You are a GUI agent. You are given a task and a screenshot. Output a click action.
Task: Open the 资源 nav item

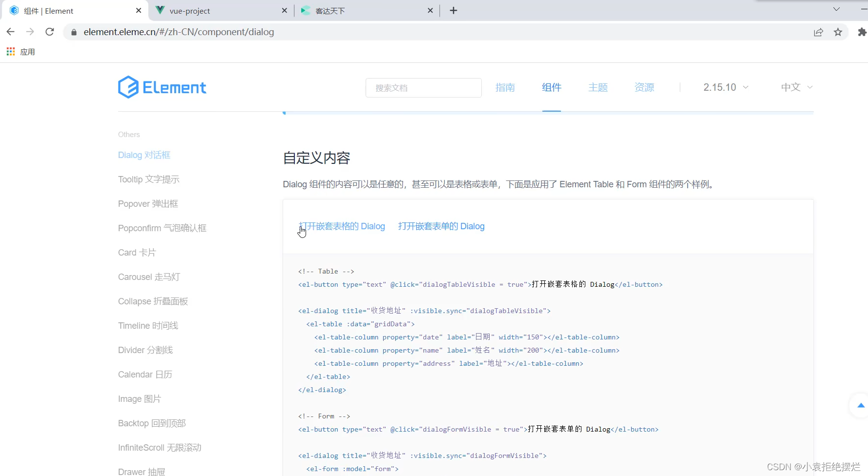[x=644, y=87]
